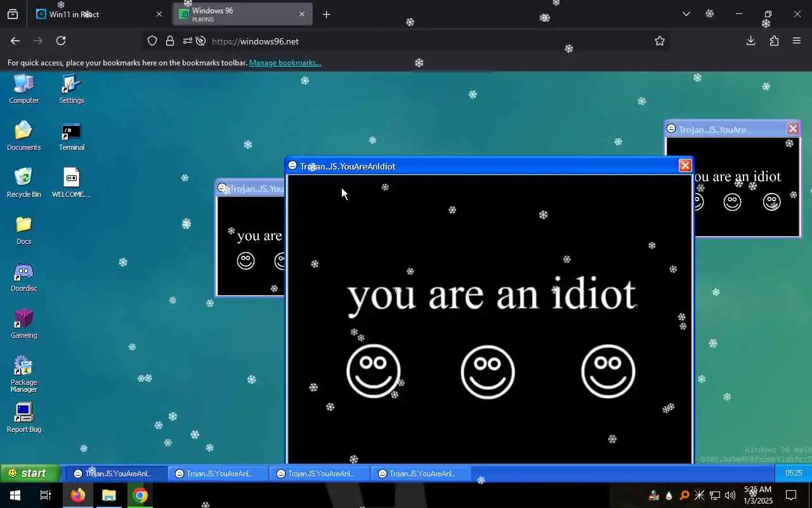812x508 pixels.
Task: Open the Recycle Bin icon
Action: (23, 182)
